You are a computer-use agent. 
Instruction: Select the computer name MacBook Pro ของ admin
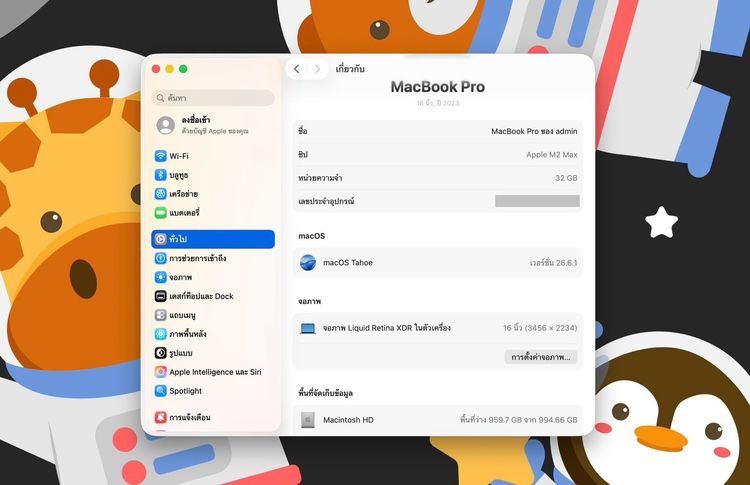pos(534,131)
